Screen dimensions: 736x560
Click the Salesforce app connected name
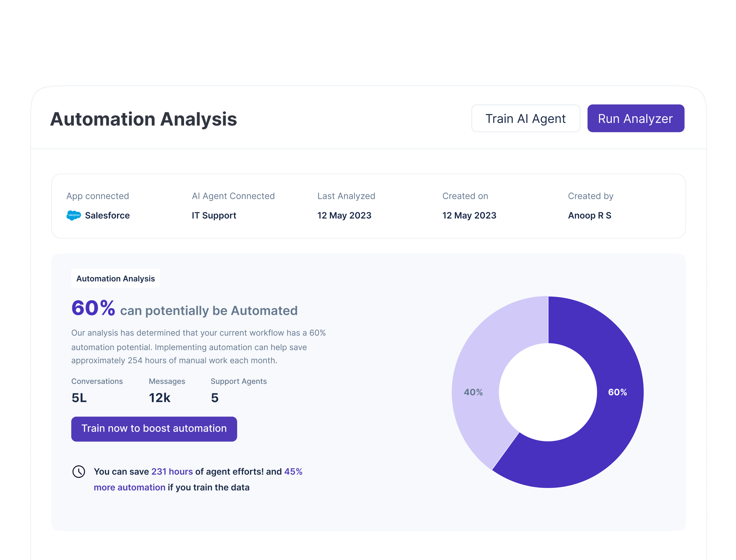tap(107, 215)
